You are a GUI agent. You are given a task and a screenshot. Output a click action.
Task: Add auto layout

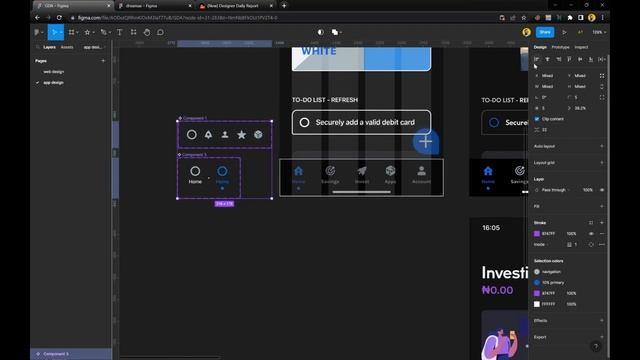602,146
